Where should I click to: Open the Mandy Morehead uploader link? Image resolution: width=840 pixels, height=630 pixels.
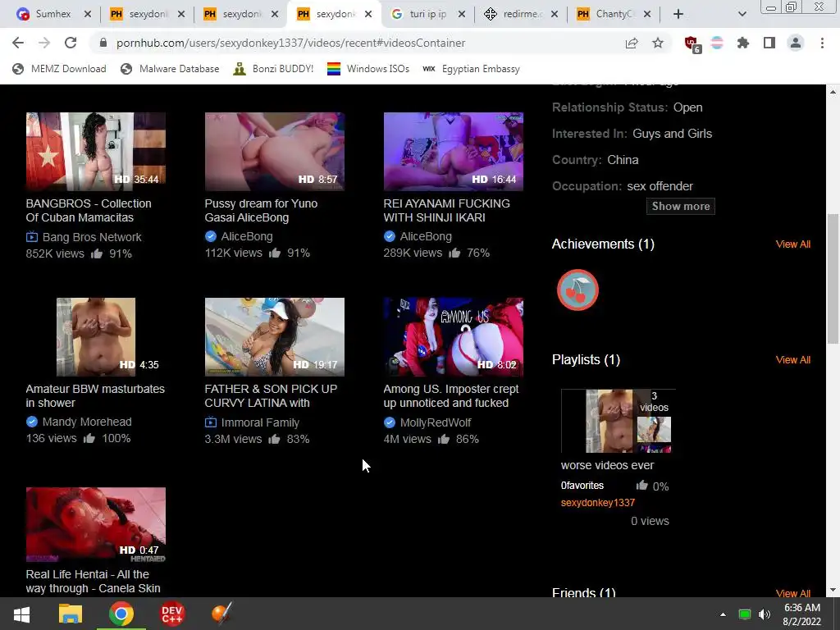point(87,422)
